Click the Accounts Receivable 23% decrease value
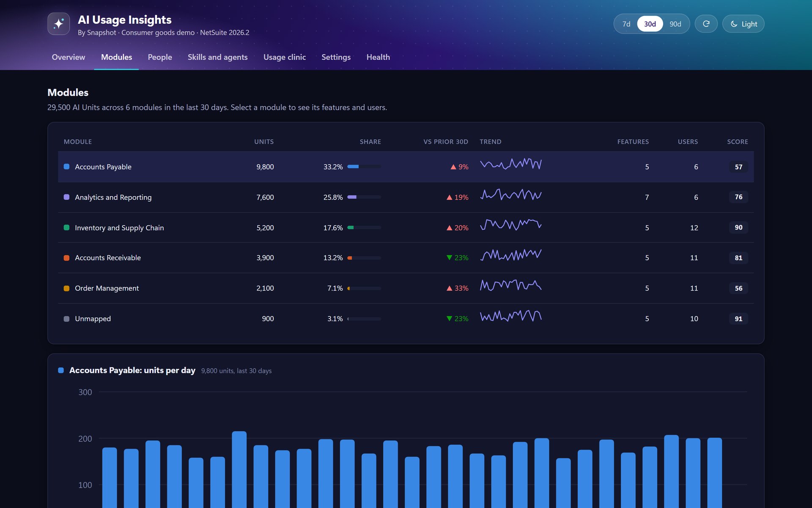The width and height of the screenshot is (812, 508). point(457,258)
